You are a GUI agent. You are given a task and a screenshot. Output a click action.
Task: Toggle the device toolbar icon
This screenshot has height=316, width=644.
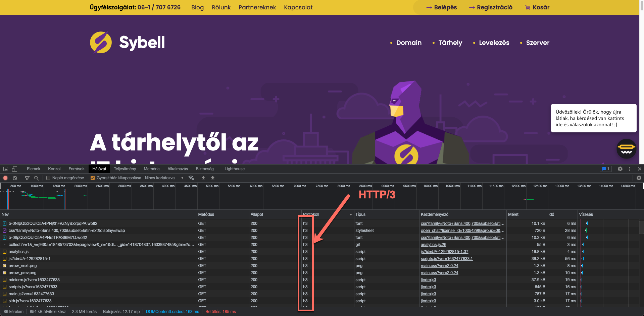[14, 169]
